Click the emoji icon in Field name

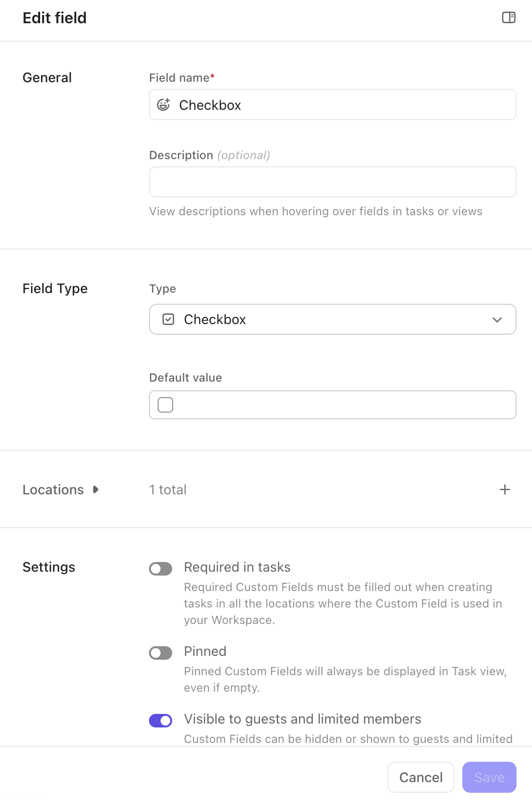pos(163,104)
